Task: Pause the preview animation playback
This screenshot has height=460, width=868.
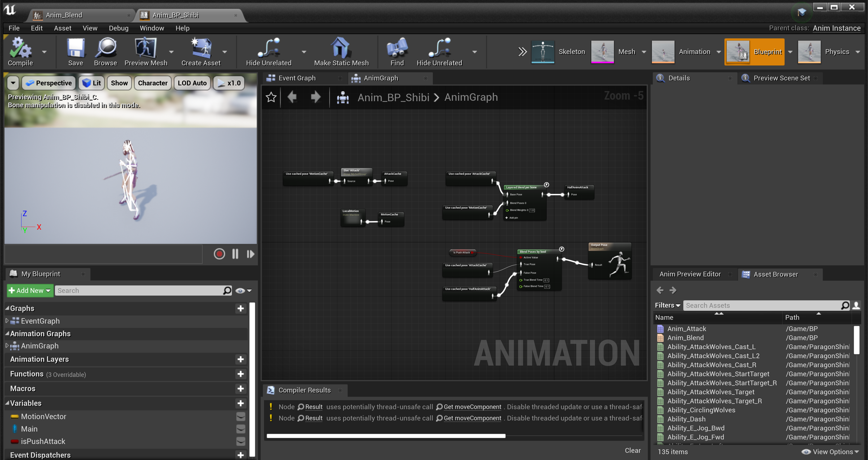Action: [235, 254]
